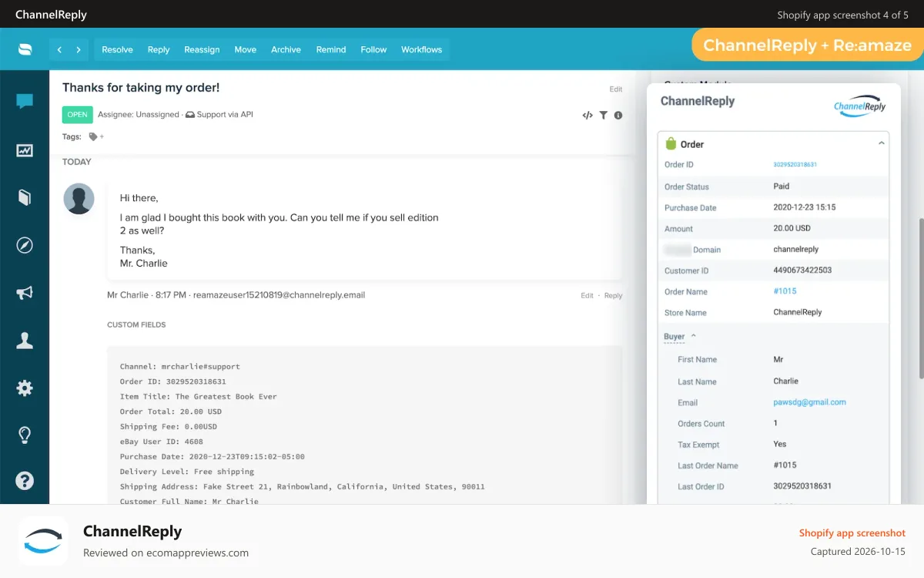Click Customer ID value 4490673422503
The image size is (924, 578).
803,271
